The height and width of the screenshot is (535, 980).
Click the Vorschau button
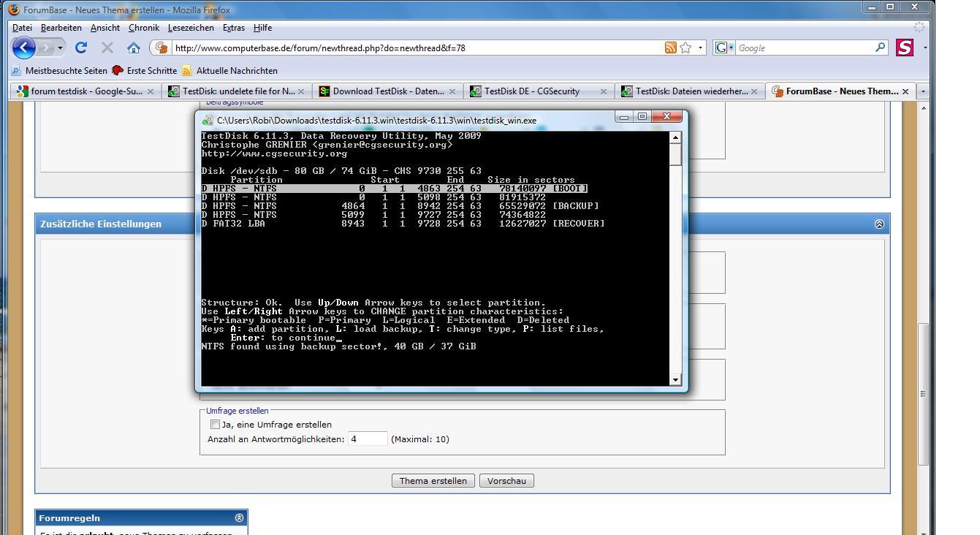click(x=506, y=481)
